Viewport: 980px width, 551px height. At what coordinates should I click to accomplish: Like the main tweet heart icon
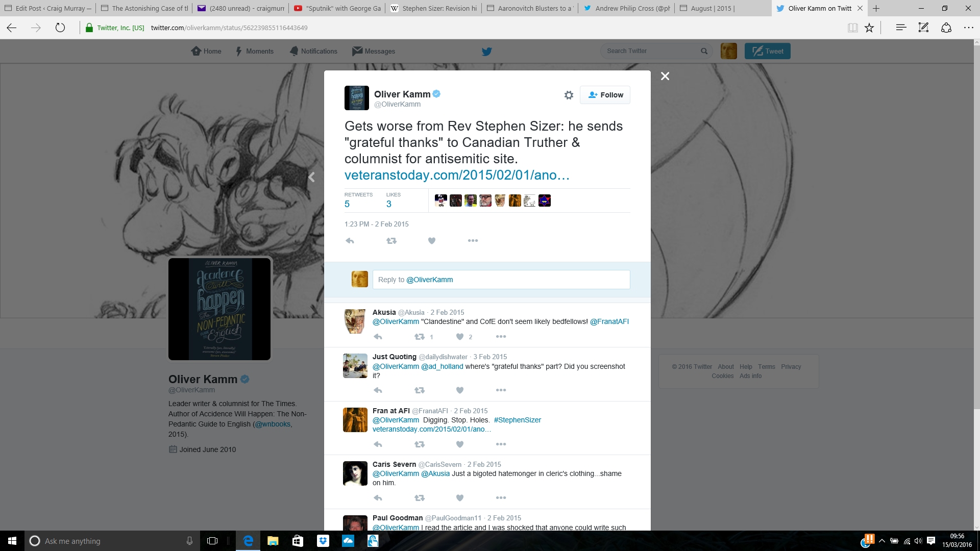tap(432, 241)
